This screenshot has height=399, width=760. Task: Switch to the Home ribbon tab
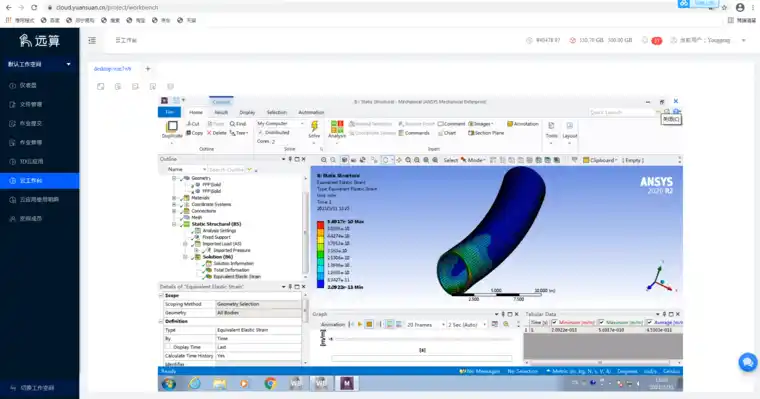196,112
